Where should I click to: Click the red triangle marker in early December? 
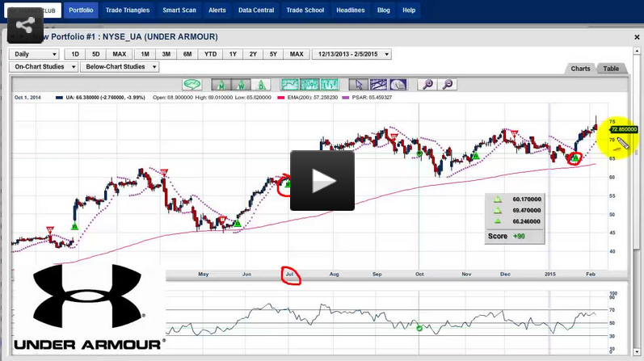[x=514, y=133]
